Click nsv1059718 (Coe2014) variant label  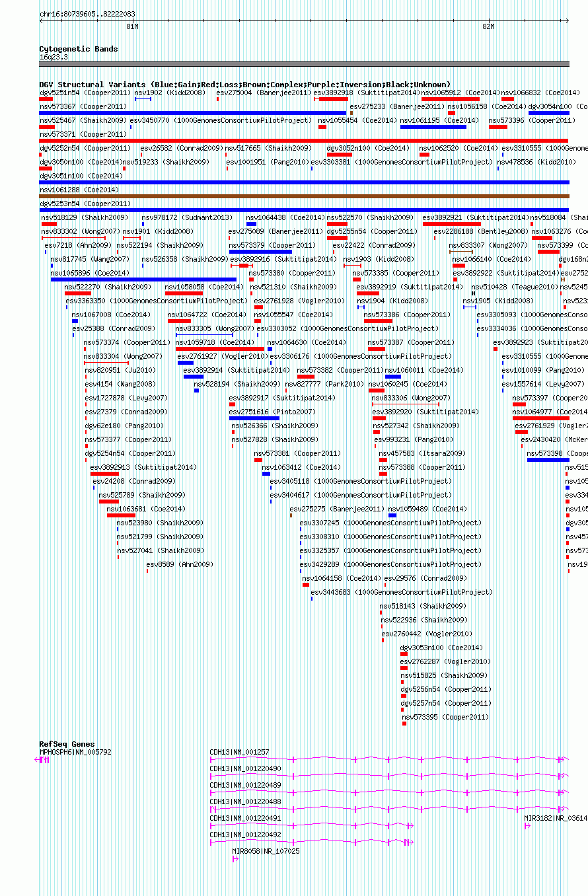[215, 342]
